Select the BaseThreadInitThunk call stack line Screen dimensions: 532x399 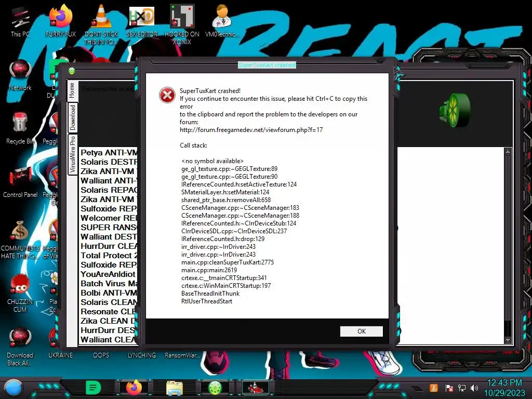click(x=210, y=294)
